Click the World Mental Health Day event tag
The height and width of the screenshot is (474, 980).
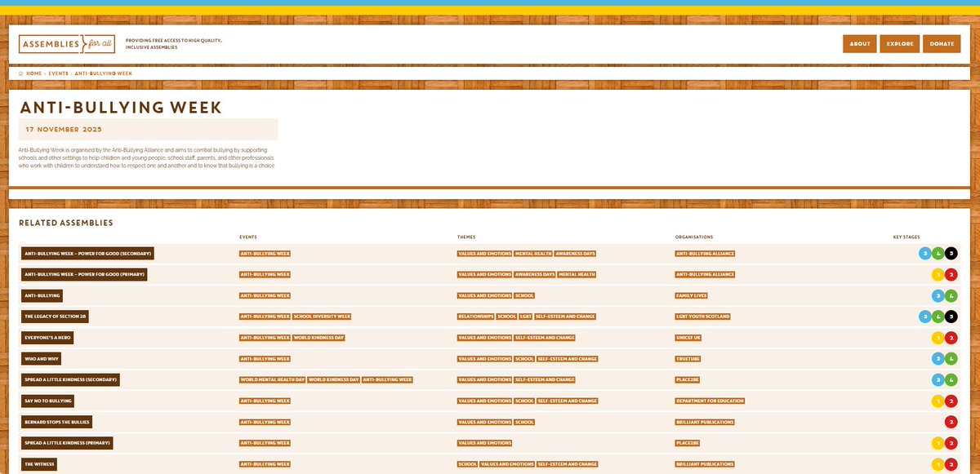pos(273,379)
